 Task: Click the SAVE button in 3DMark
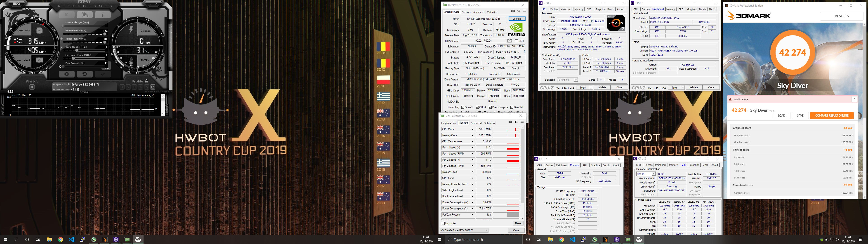(800, 115)
